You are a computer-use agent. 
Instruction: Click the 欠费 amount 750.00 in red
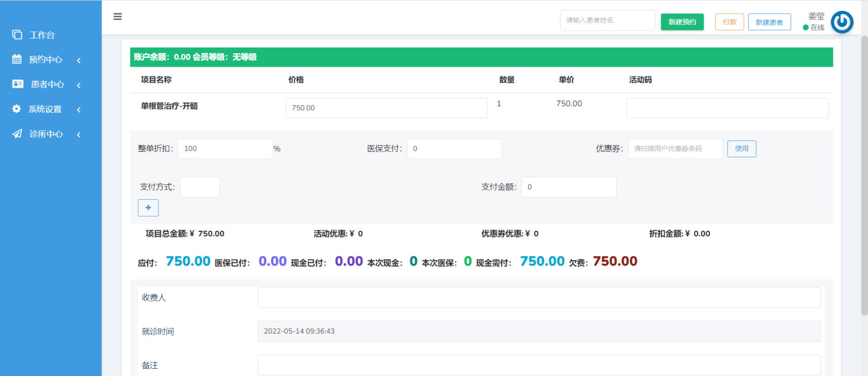click(615, 261)
